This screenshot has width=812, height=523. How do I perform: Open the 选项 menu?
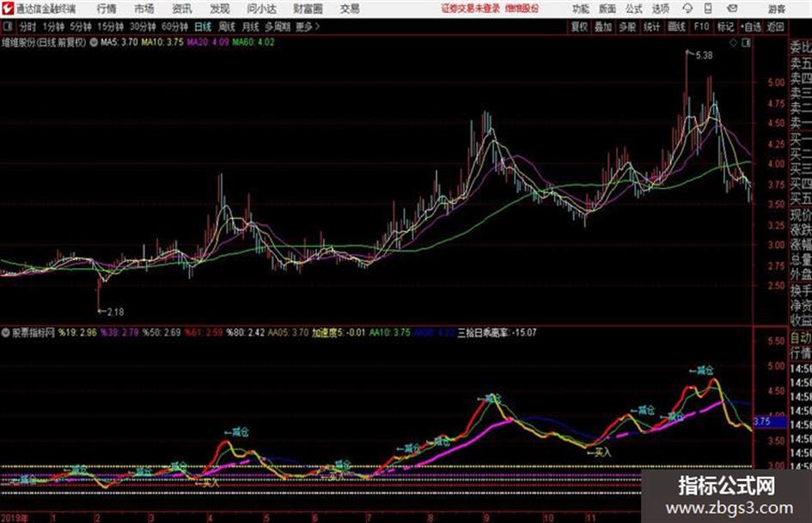click(x=660, y=9)
